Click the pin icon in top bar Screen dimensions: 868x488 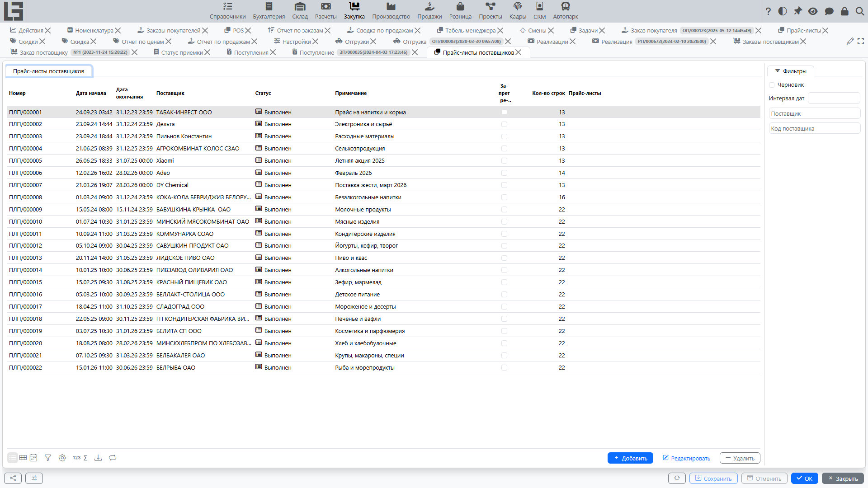[798, 11]
